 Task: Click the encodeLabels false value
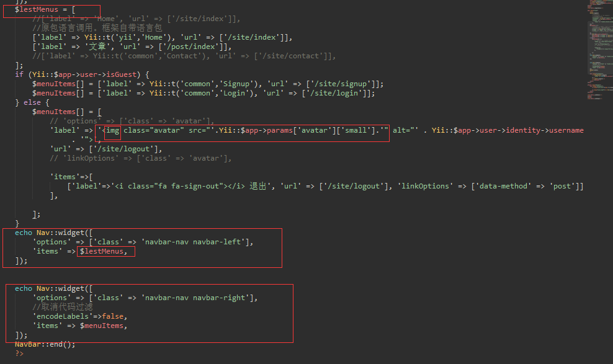[x=112, y=317]
